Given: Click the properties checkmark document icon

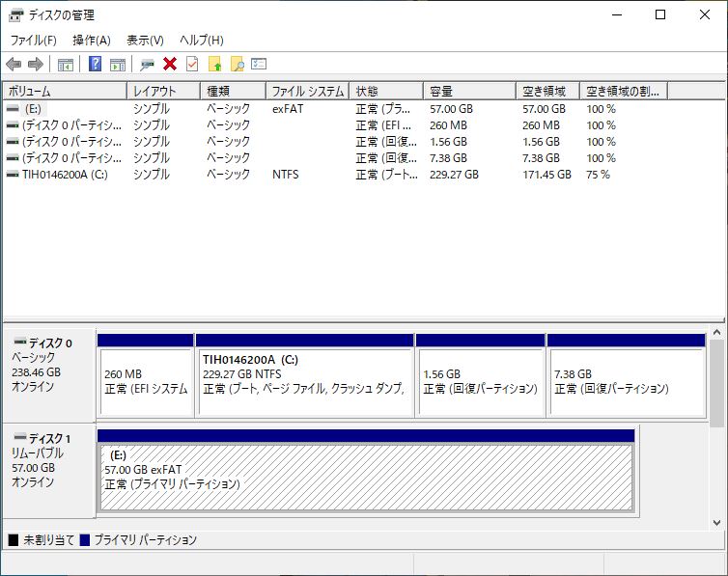Looking at the screenshot, I should tap(192, 64).
